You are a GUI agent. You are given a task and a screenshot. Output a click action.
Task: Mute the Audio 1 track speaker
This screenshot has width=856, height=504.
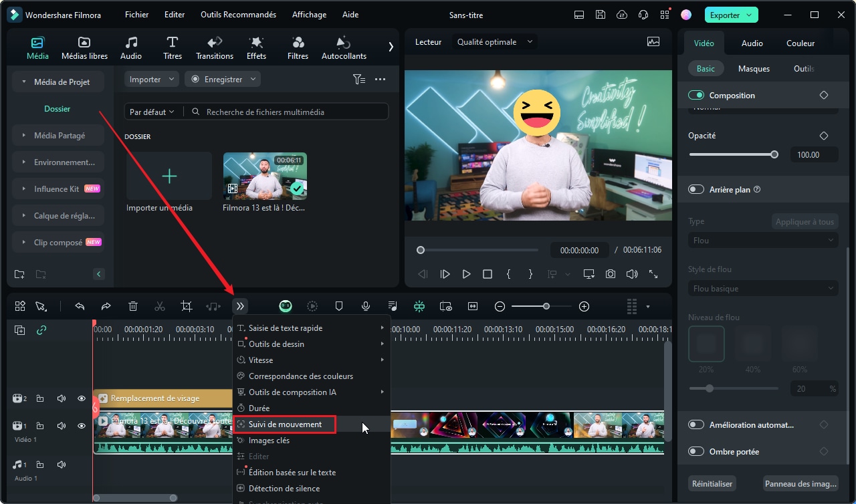(x=62, y=465)
